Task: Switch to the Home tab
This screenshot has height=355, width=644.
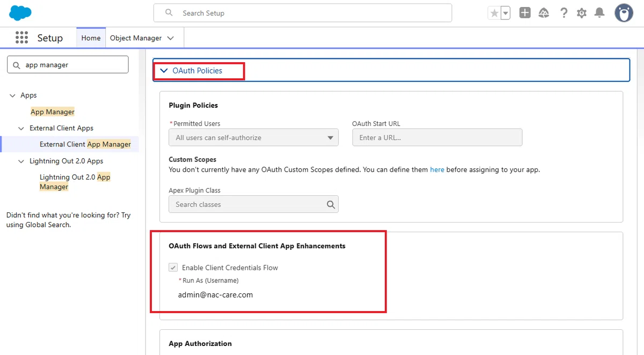Action: pos(91,38)
